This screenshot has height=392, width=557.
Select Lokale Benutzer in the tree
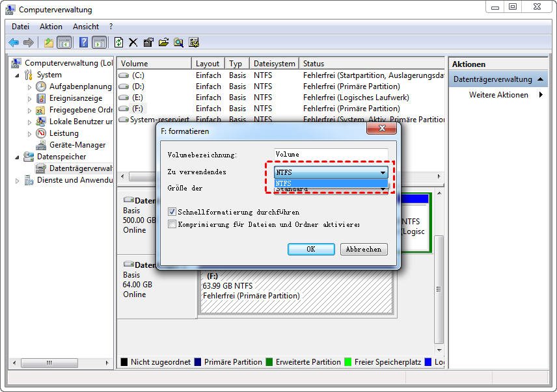coord(81,122)
